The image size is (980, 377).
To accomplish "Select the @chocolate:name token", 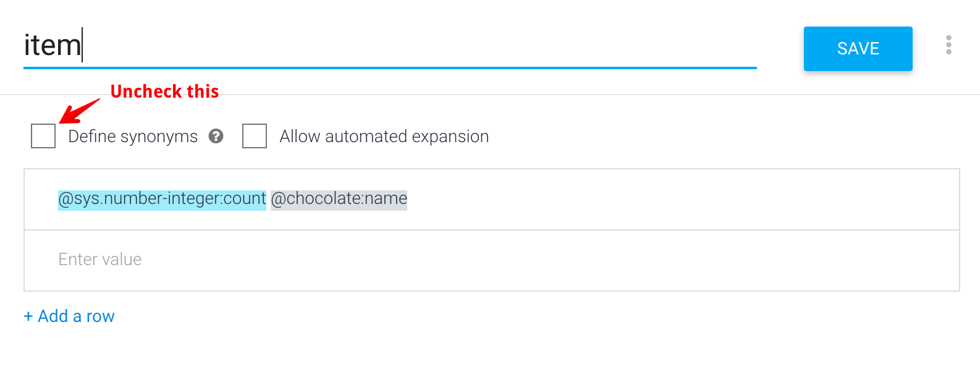I will tap(339, 199).
